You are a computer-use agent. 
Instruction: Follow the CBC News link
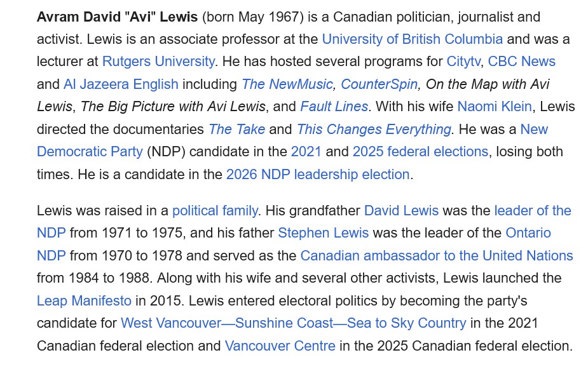pos(521,62)
